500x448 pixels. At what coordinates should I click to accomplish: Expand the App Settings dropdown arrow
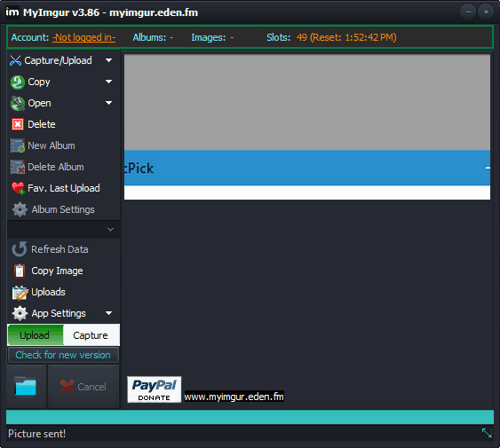pyautogui.click(x=108, y=313)
